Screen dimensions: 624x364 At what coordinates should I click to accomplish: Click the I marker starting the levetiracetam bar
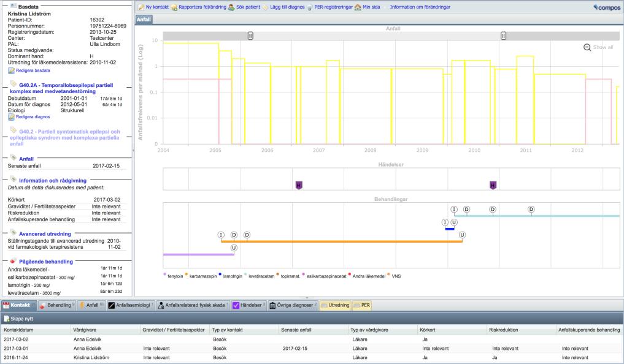click(x=454, y=210)
